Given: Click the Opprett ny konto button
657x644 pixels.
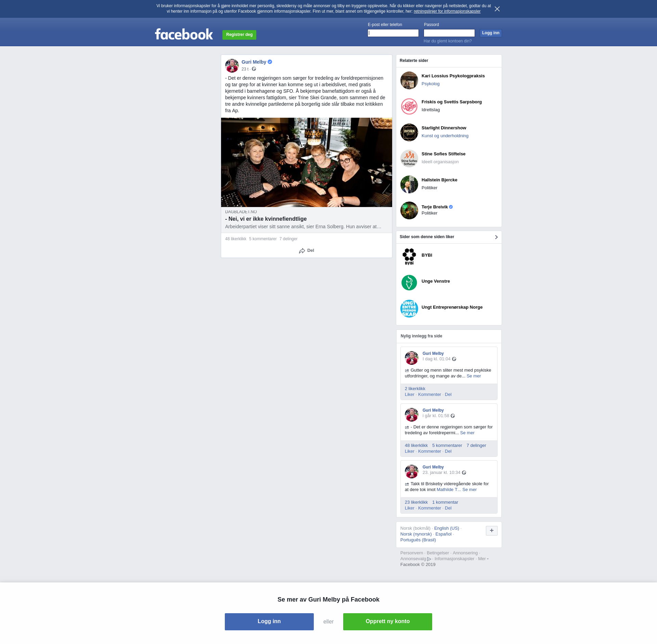Looking at the screenshot, I should pyautogui.click(x=387, y=621).
